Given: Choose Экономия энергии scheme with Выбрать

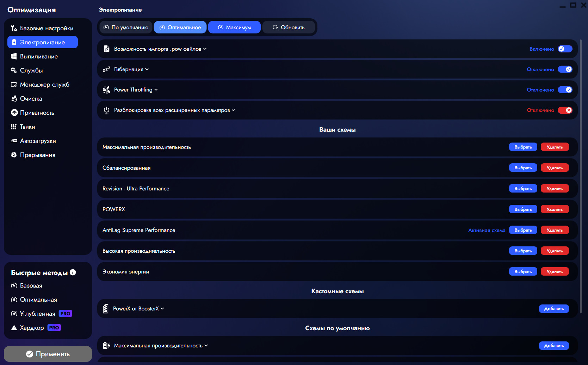Looking at the screenshot, I should click(523, 272).
